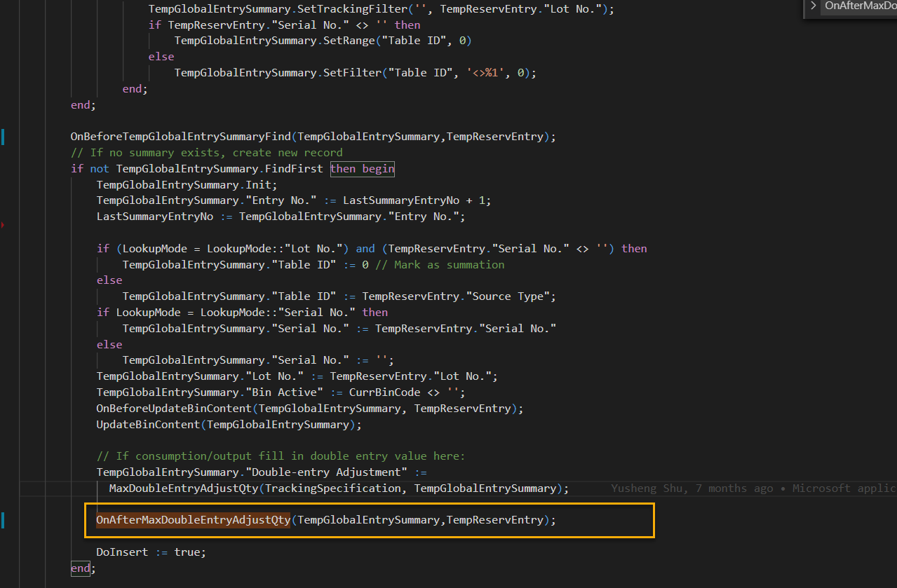Click the FindFirst method name

tap(293, 168)
